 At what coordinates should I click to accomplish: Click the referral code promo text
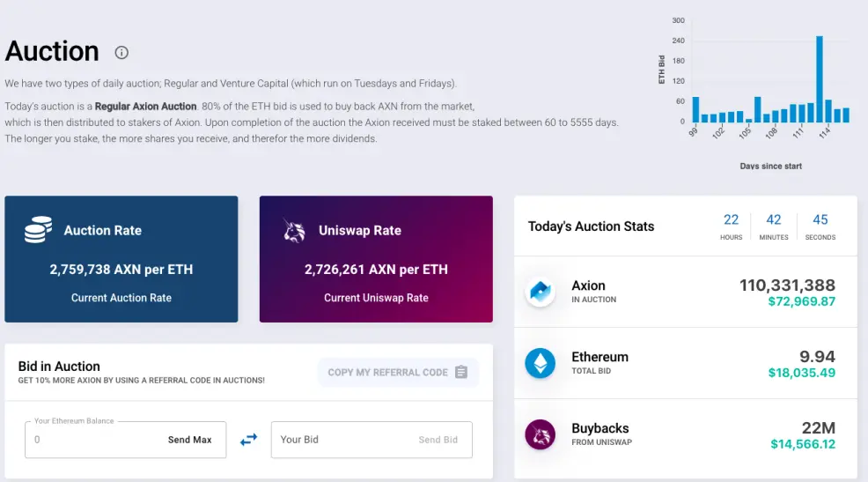click(141, 381)
